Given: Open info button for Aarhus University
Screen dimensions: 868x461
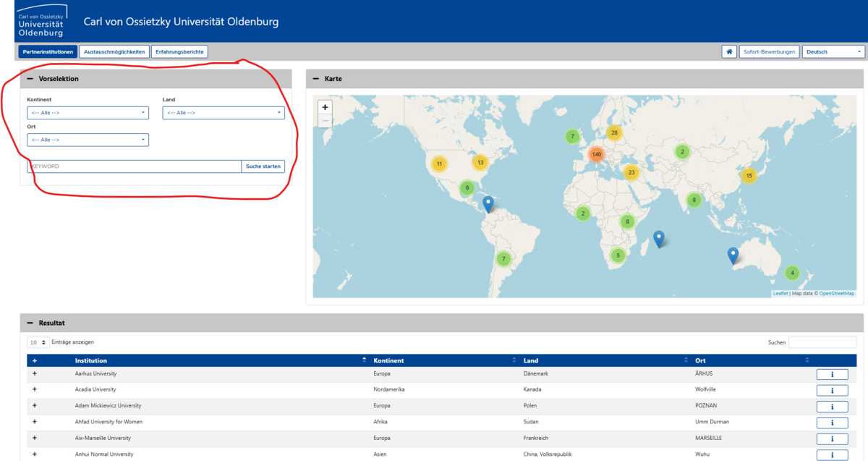Looking at the screenshot, I should pos(832,375).
